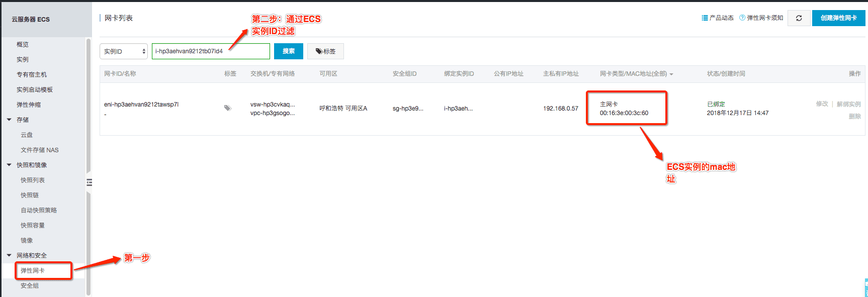Open 弹性网卡须知 help icon link

click(x=761, y=18)
